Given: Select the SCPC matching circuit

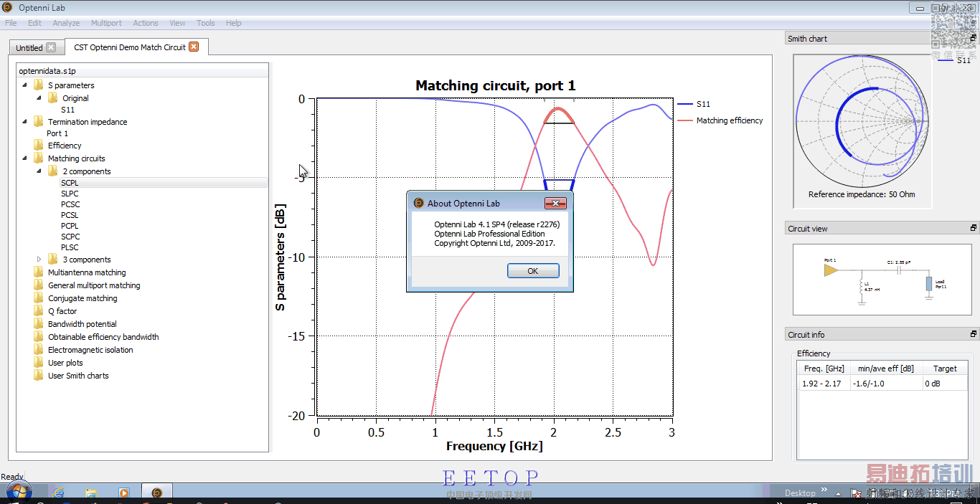Looking at the screenshot, I should click(x=70, y=237).
